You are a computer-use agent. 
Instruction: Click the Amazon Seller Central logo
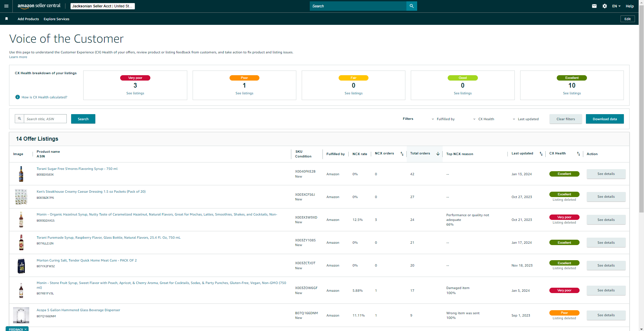[39, 6]
